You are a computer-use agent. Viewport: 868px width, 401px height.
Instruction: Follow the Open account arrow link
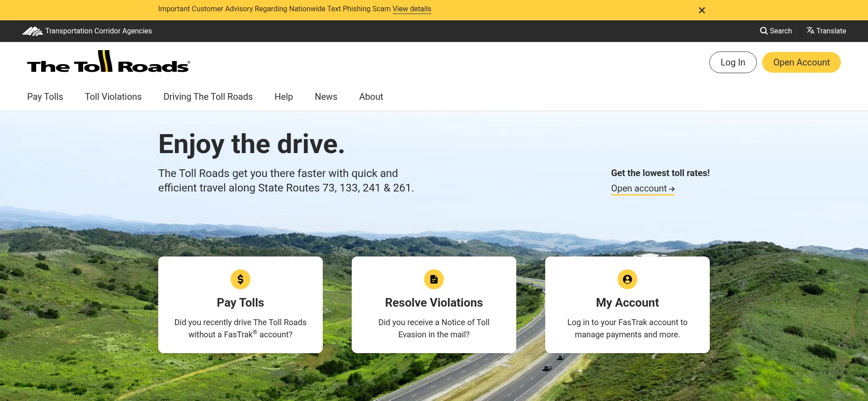pos(642,189)
